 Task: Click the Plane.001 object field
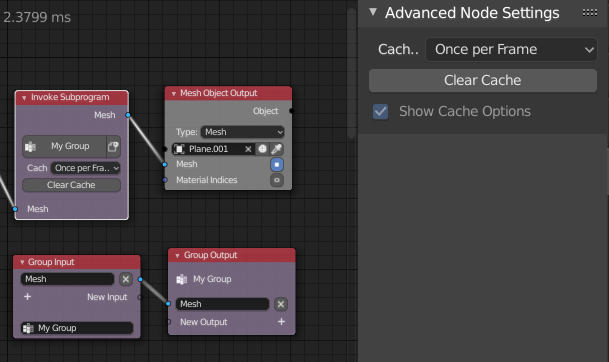[213, 149]
